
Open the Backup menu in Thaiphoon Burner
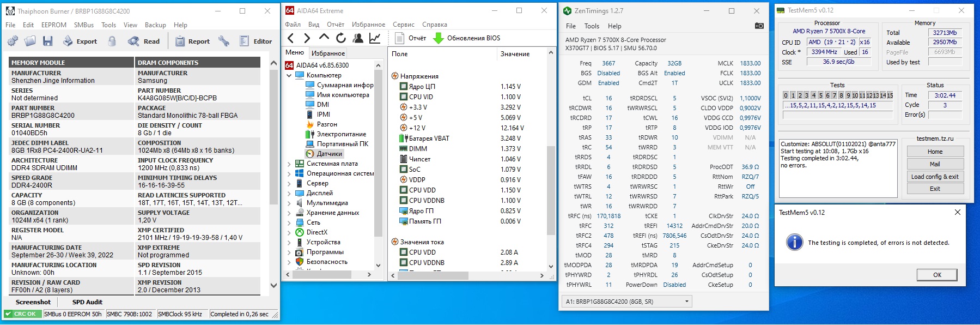[155, 25]
